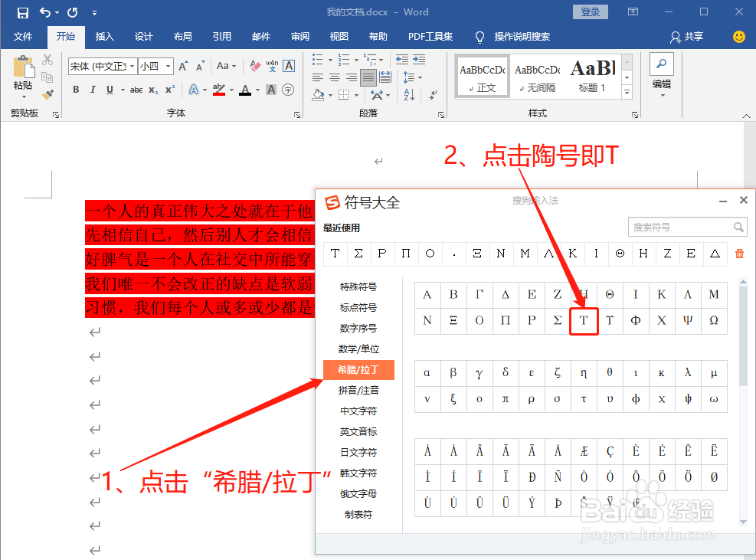Expand the styles gallery more arrow

(x=627, y=92)
